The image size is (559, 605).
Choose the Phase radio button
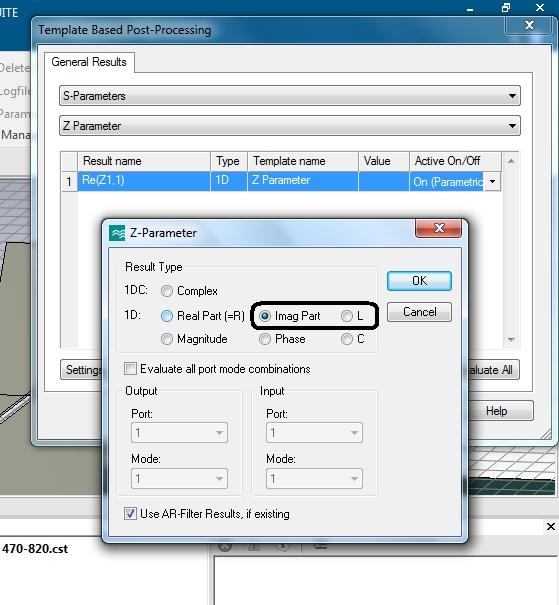[x=265, y=339]
